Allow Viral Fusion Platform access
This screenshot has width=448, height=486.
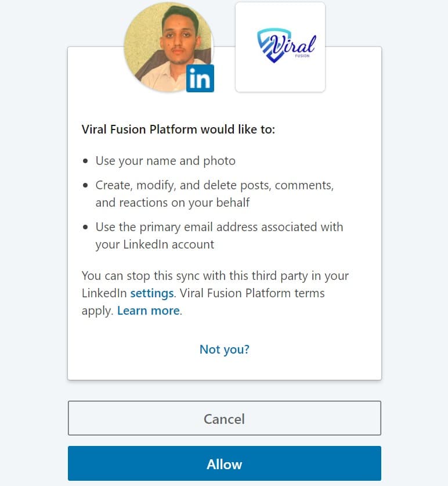[x=225, y=463]
